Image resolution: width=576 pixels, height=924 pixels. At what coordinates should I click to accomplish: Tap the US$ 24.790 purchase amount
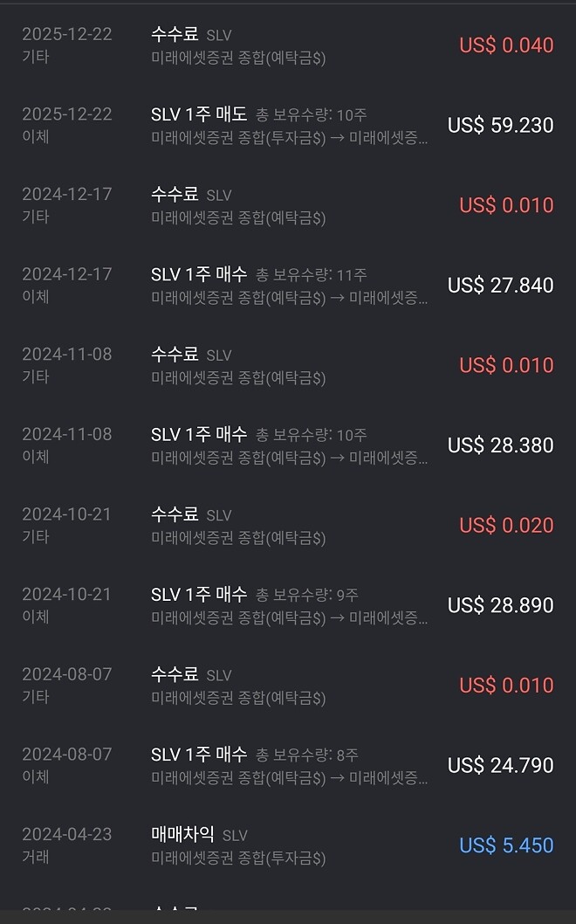tap(500, 764)
